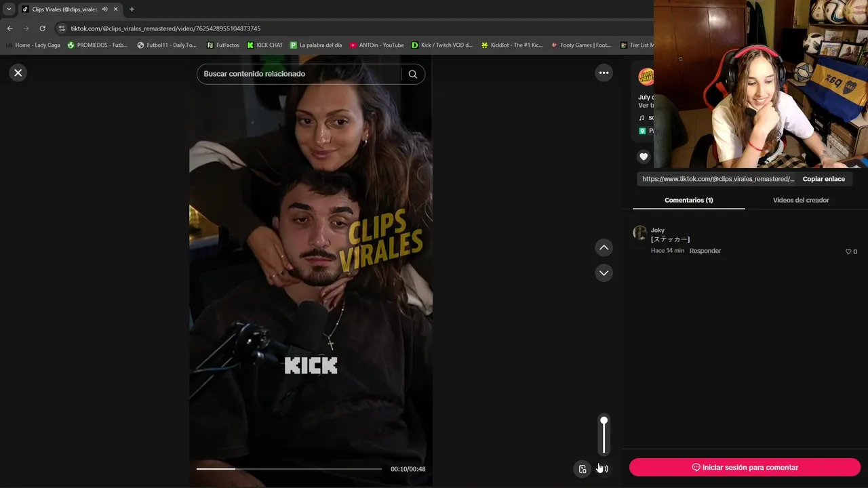Click the icon left of the volume button
Image resolution: width=868 pixels, height=488 pixels.
[x=583, y=469]
